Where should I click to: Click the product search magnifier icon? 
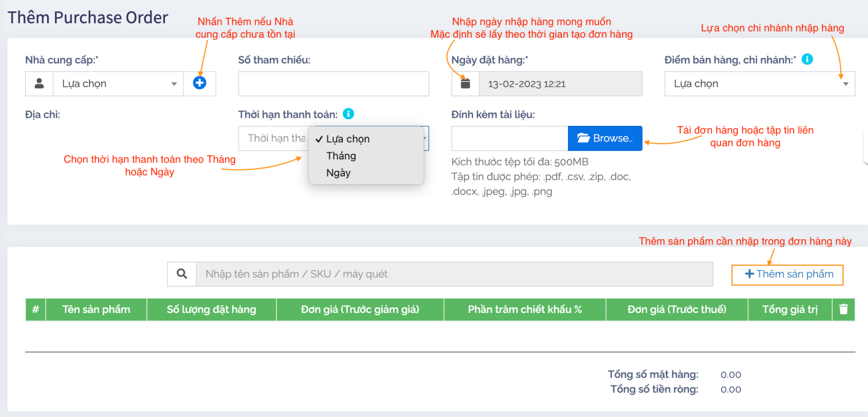click(x=182, y=274)
